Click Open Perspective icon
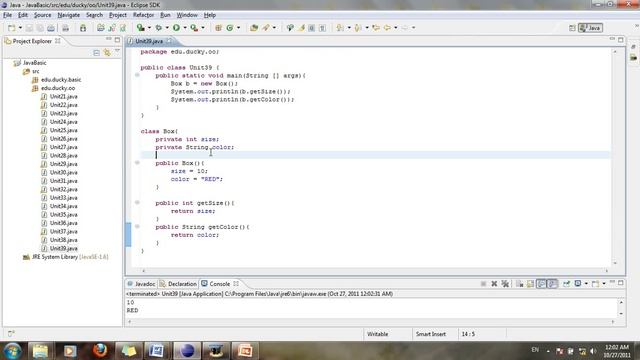 click(x=572, y=28)
